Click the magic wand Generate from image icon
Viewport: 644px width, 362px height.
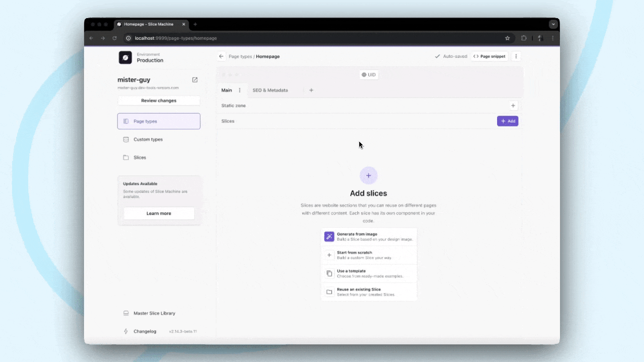point(329,236)
